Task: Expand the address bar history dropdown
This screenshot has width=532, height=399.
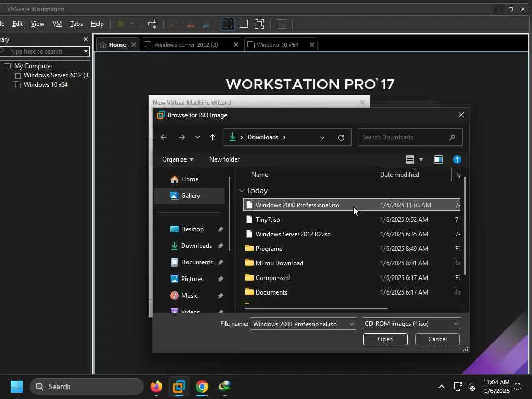Action: pos(322,137)
